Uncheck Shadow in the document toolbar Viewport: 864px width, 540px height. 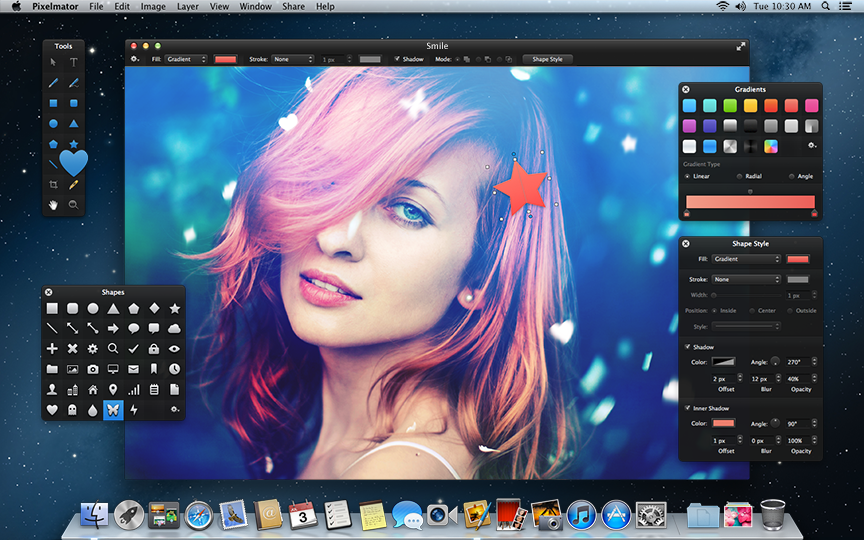pos(396,59)
